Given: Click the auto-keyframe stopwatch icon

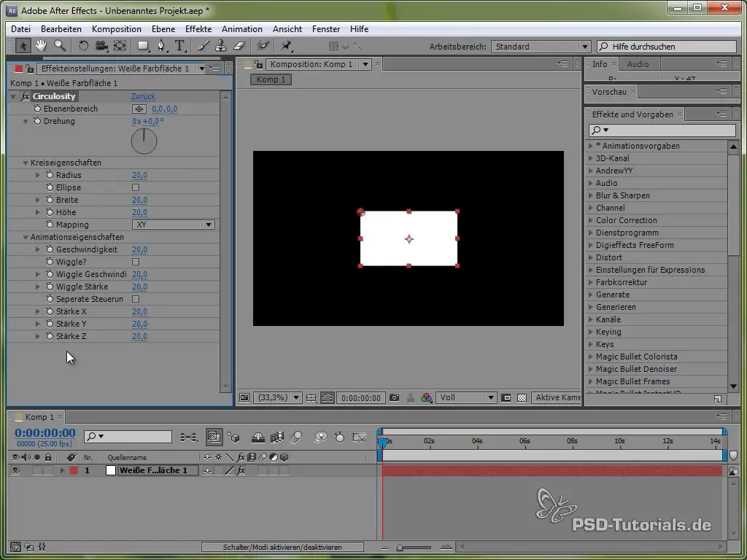Looking at the screenshot, I should pyautogui.click(x=339, y=437).
